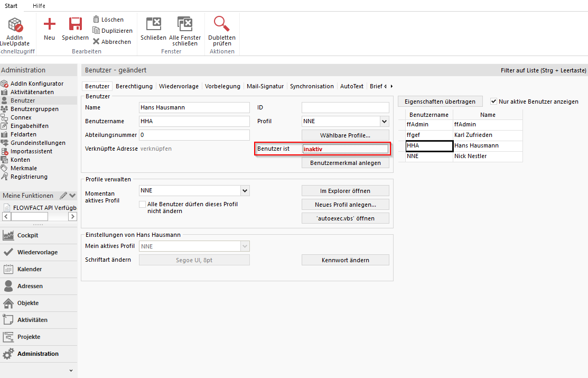Cancel the changes with Abbrechen
This screenshot has width=588, height=378.
111,42
